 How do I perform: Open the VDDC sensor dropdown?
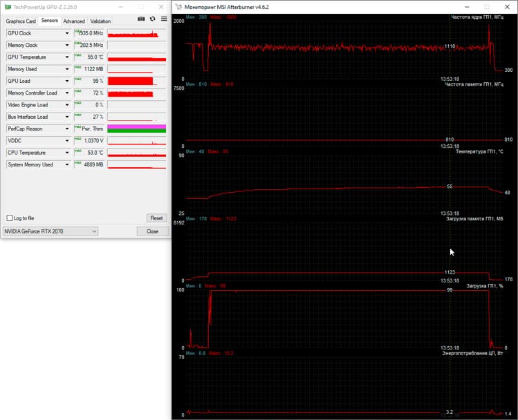(x=67, y=140)
